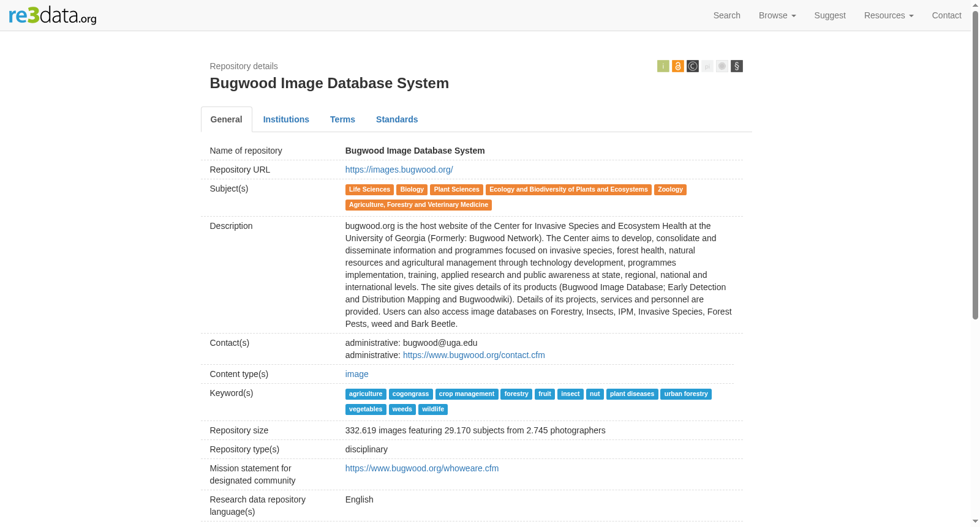Click the Biology subject tag
The height and width of the screenshot is (527, 980).
pyautogui.click(x=412, y=190)
